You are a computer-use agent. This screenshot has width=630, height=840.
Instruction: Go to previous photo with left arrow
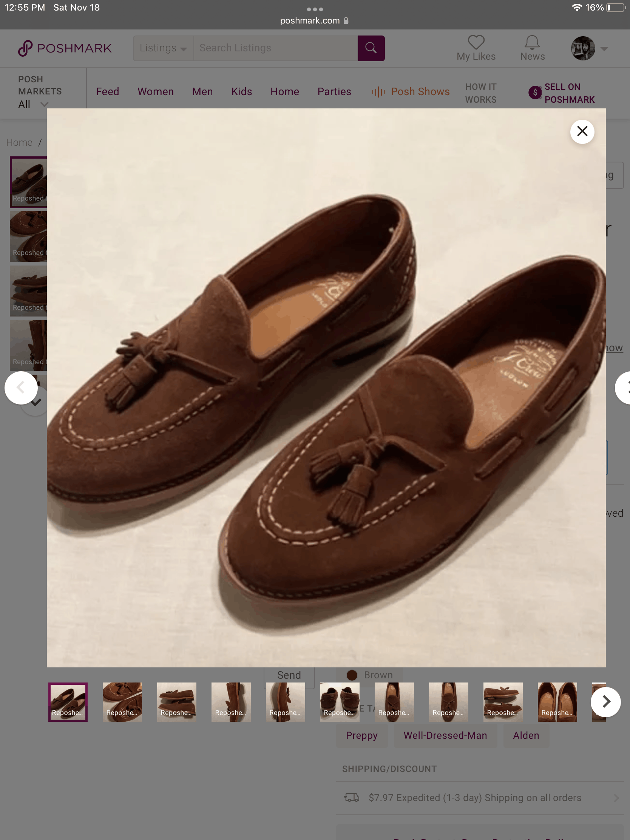point(21,388)
